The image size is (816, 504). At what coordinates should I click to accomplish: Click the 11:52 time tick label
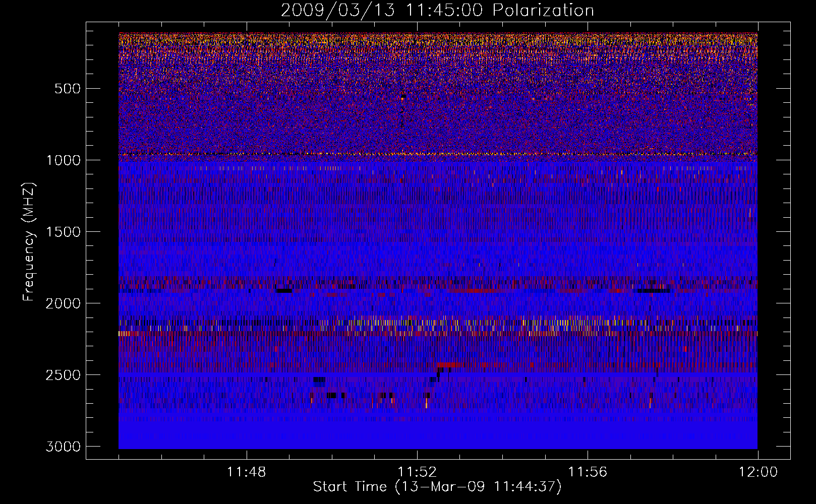[417, 472]
